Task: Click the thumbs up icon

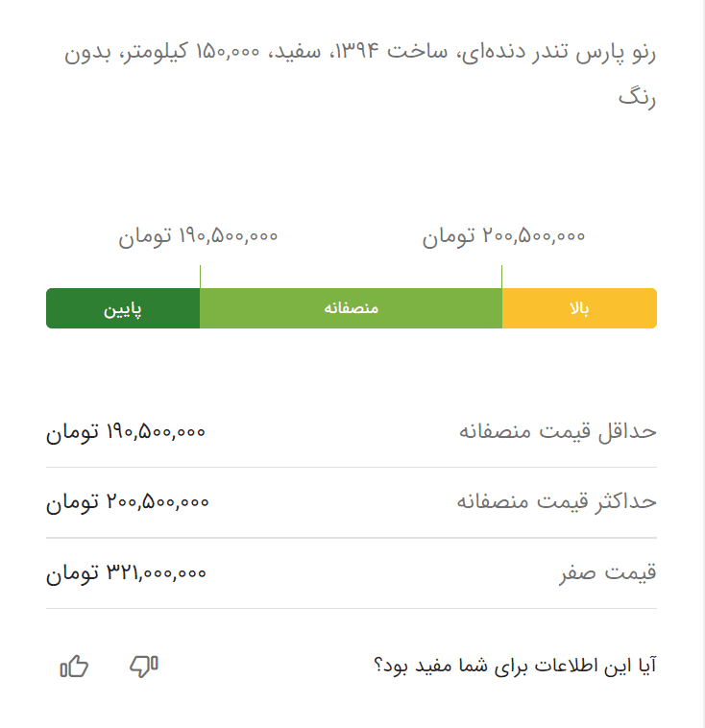Action: [74, 667]
